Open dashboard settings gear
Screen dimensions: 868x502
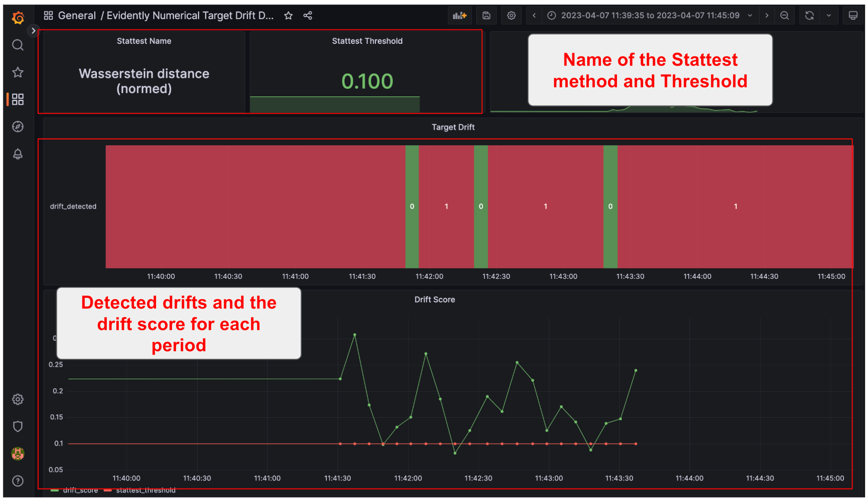(x=511, y=15)
